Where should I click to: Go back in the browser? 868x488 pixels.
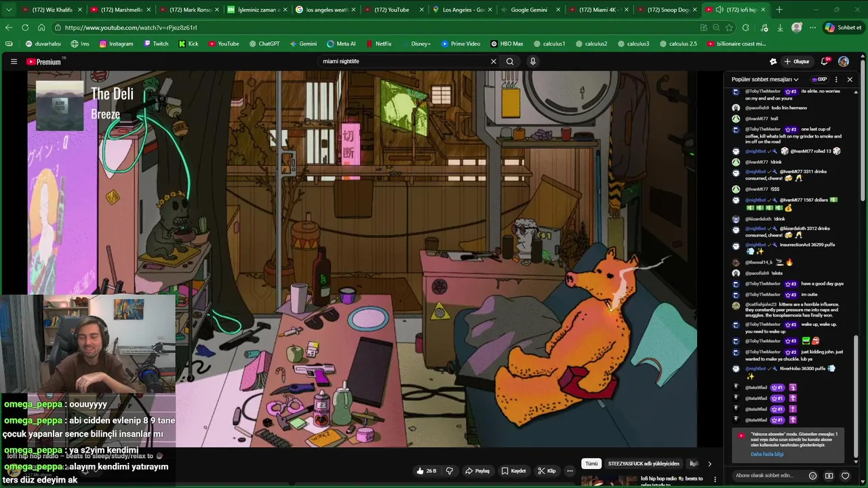(x=9, y=28)
